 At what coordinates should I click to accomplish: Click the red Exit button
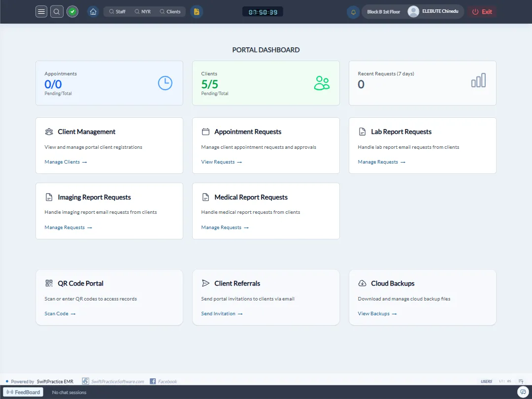[x=482, y=11]
